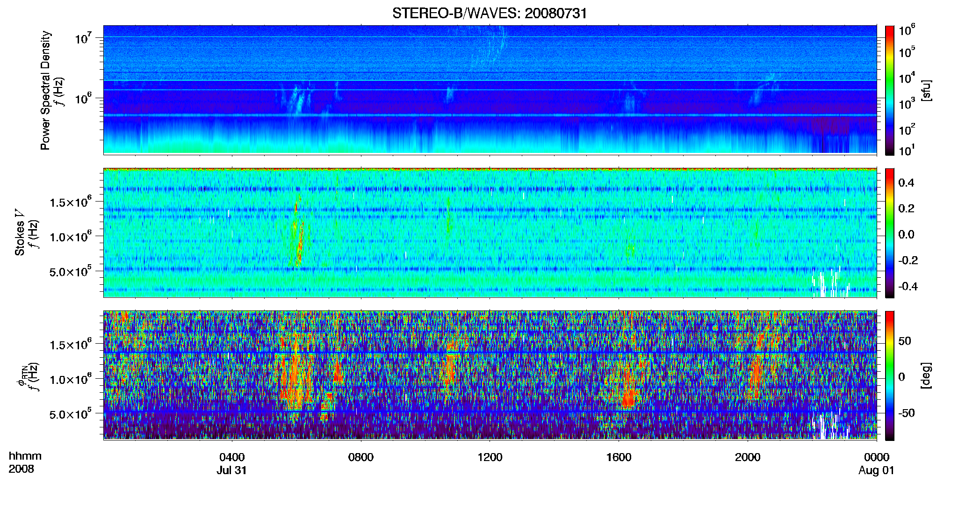Image resolution: width=980 pixels, height=505 pixels.
Task: Click the hhmm axis label
Action: click(25, 456)
